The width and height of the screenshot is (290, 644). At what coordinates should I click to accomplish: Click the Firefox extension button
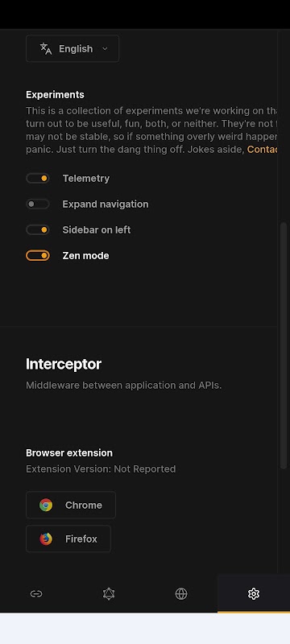pyautogui.click(x=68, y=539)
